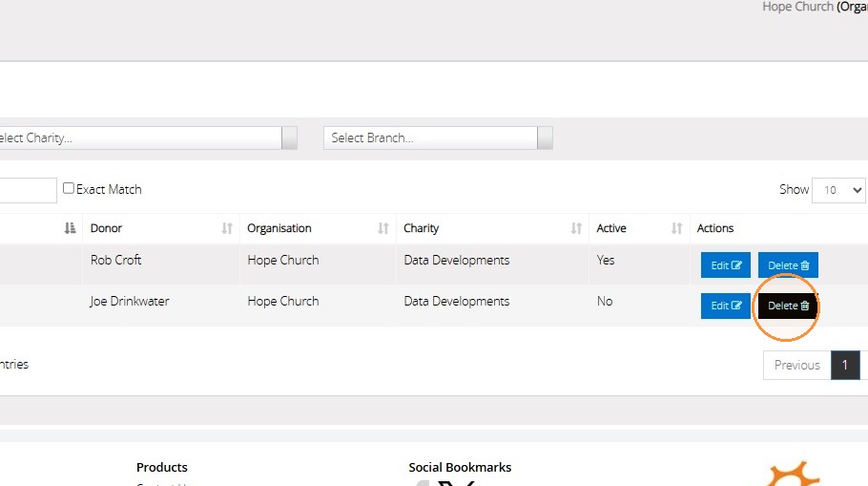Click the Social Bookmarks footer heading
The height and width of the screenshot is (486, 868).
[460, 467]
